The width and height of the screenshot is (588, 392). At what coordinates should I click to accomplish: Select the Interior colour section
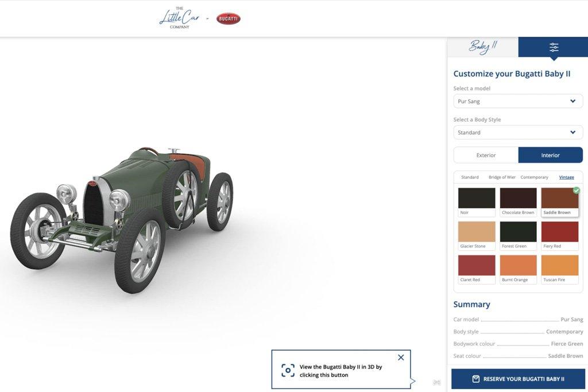(x=551, y=155)
